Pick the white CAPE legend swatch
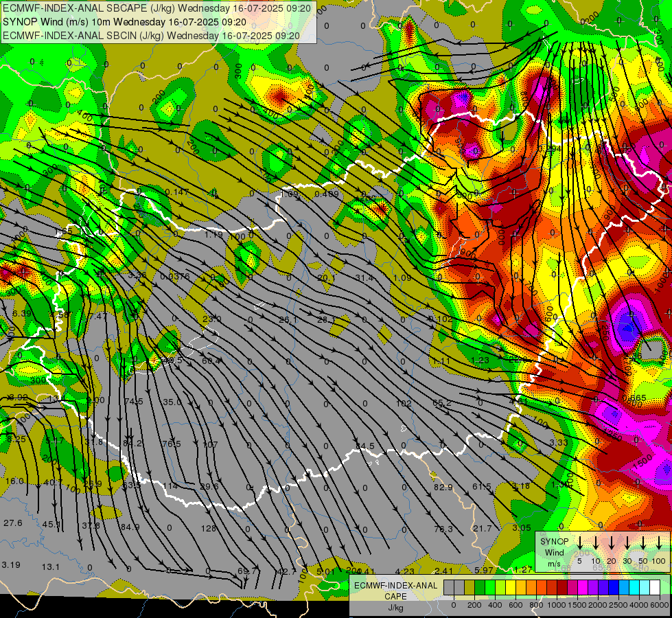The height and width of the screenshot is (618, 672). coord(654,587)
